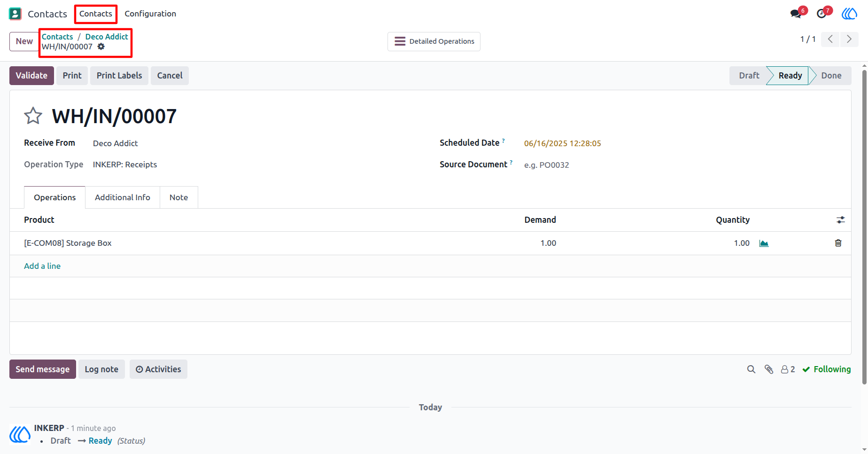Toggle the Following status
Screen dimensions: 868x454
click(827, 369)
